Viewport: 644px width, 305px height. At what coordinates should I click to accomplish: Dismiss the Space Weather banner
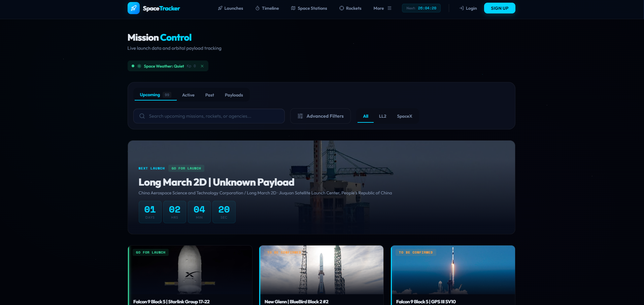tap(202, 66)
